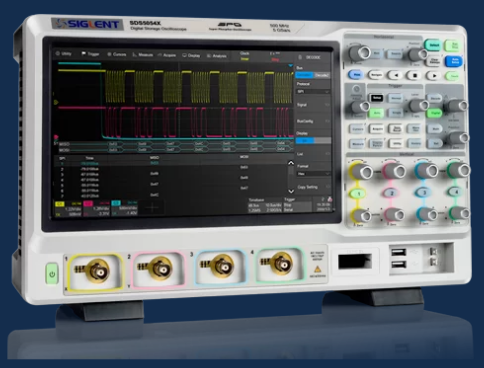This screenshot has height=368, width=484.
Task: Hit the Ref button
Action: coord(435,144)
